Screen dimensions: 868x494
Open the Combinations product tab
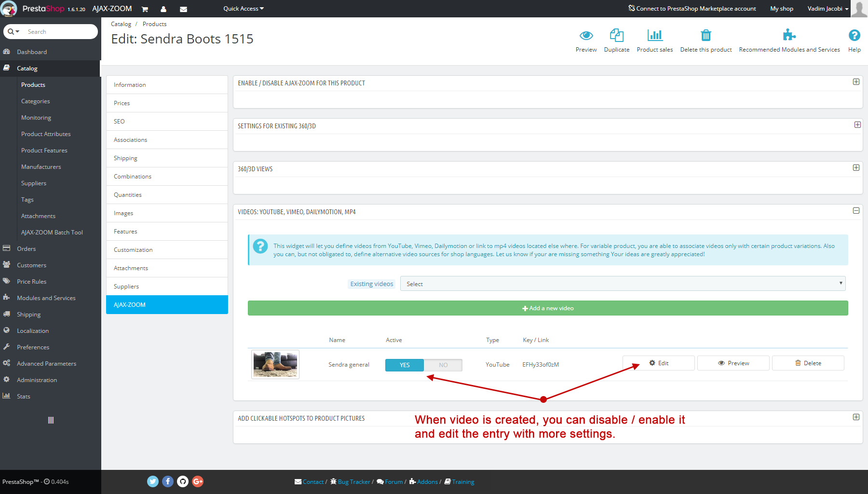[167, 177]
